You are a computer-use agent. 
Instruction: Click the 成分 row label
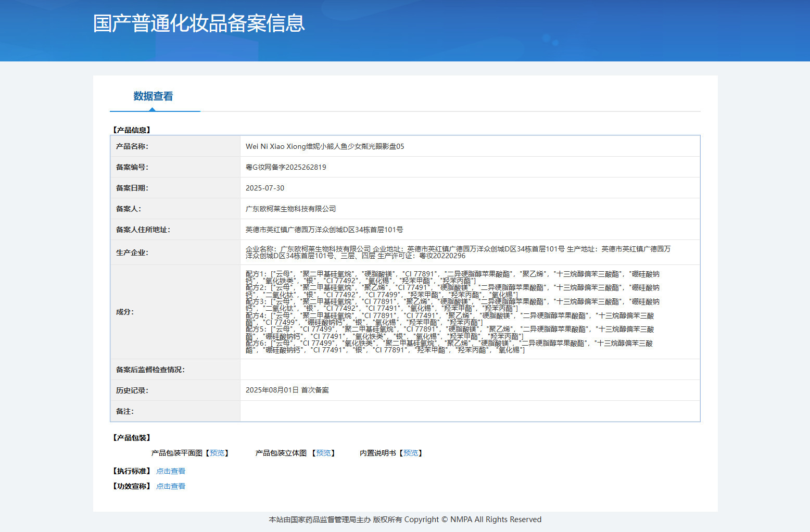125,312
